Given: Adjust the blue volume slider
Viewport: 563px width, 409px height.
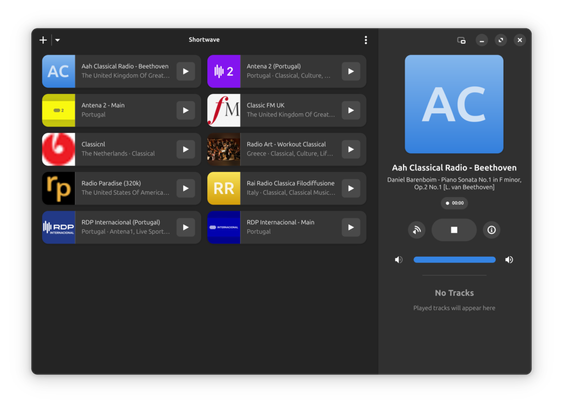Looking at the screenshot, I should (454, 260).
